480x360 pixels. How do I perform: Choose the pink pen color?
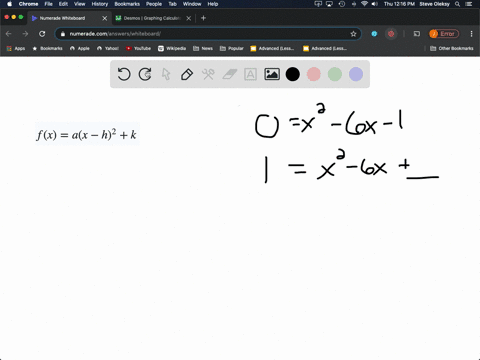[314, 74]
